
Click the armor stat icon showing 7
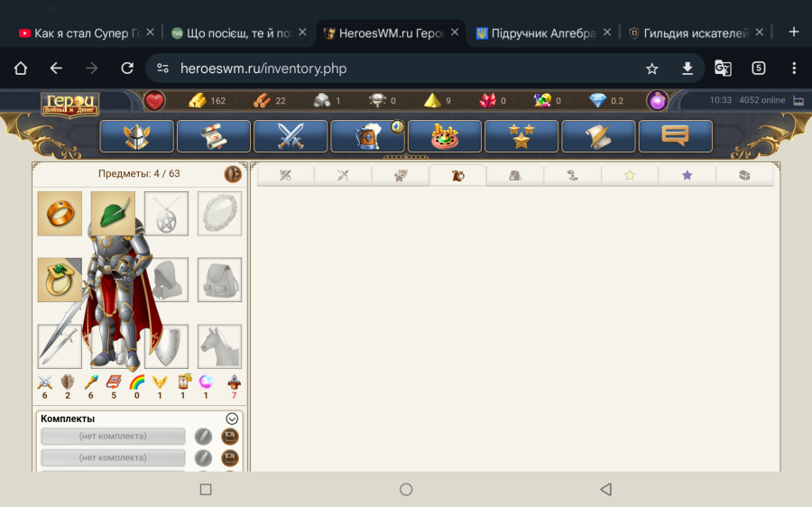234,383
